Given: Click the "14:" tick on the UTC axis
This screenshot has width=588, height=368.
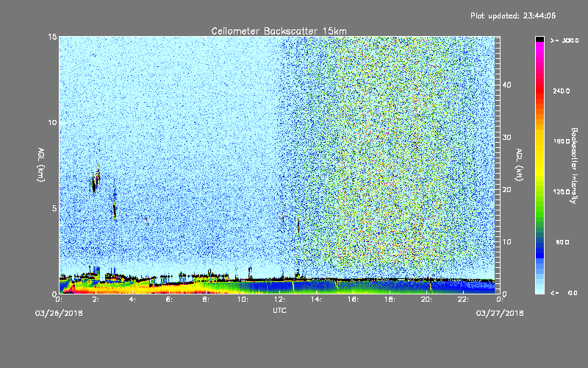Looking at the screenshot, I should tap(317, 300).
